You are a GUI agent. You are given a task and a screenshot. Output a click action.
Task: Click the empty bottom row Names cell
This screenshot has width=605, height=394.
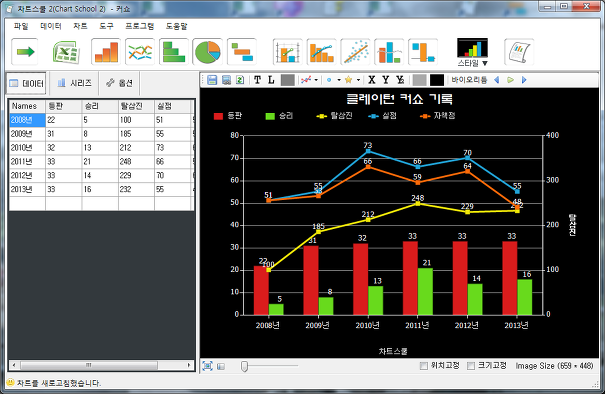coord(27,203)
